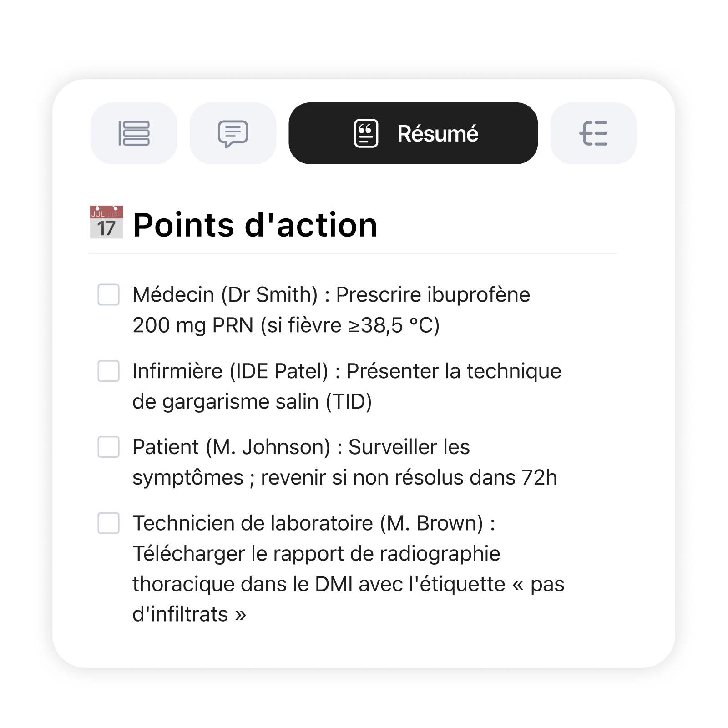Viewport: 728px width, 728px height.
Task: Click "Technicien de laboratoire (M. Brown)" text
Action: click(308, 523)
